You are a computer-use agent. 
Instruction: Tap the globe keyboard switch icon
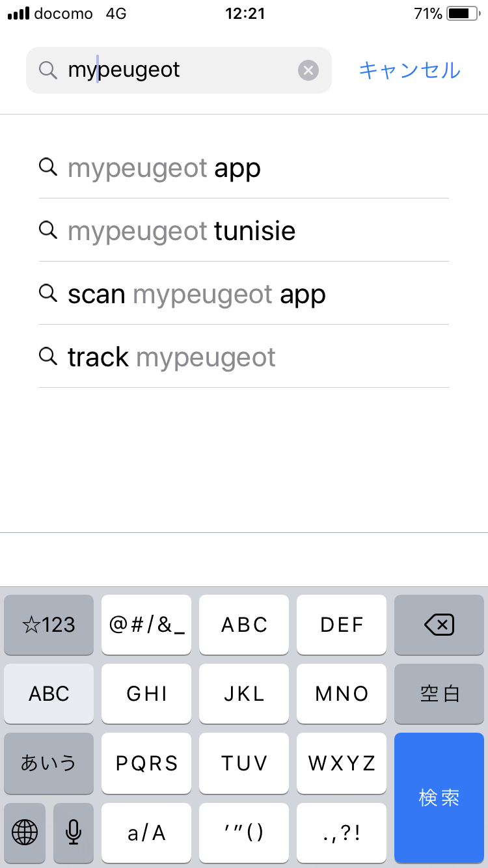point(25,832)
